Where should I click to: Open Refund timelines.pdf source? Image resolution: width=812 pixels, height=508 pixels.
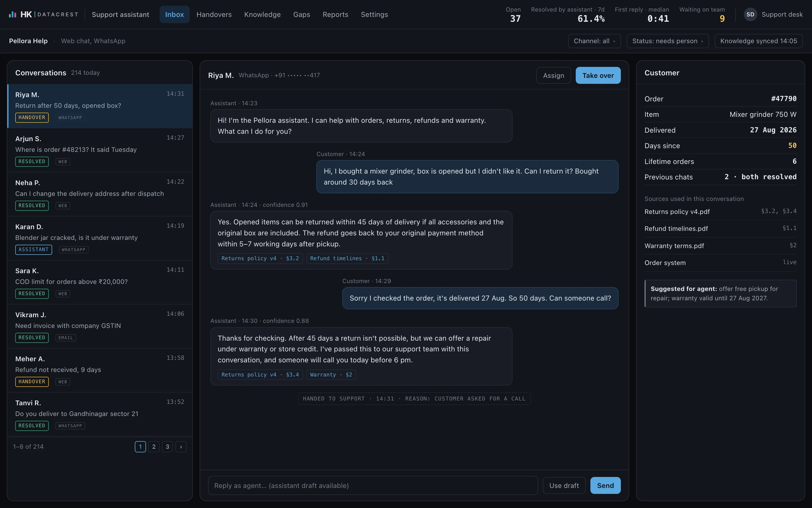pyautogui.click(x=720, y=229)
